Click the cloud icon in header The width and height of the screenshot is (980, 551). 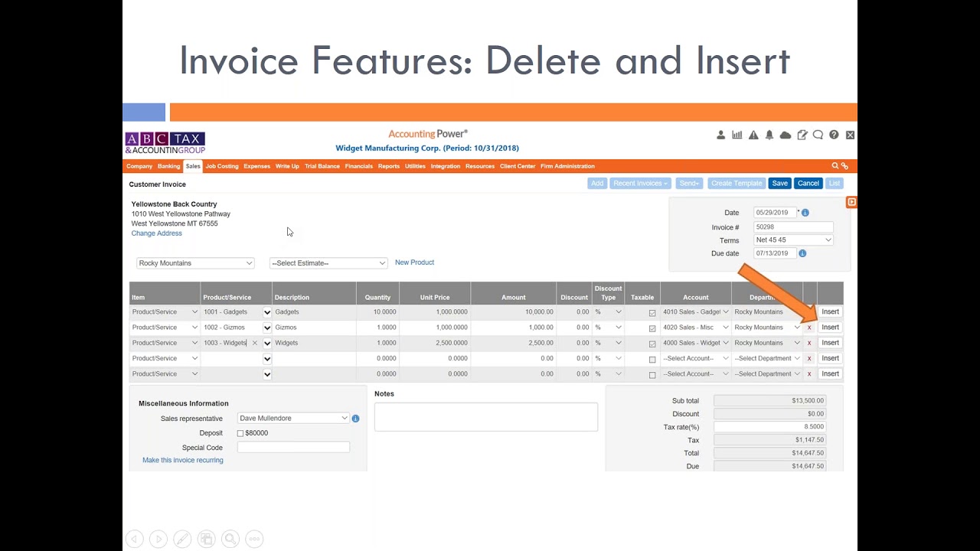(786, 135)
